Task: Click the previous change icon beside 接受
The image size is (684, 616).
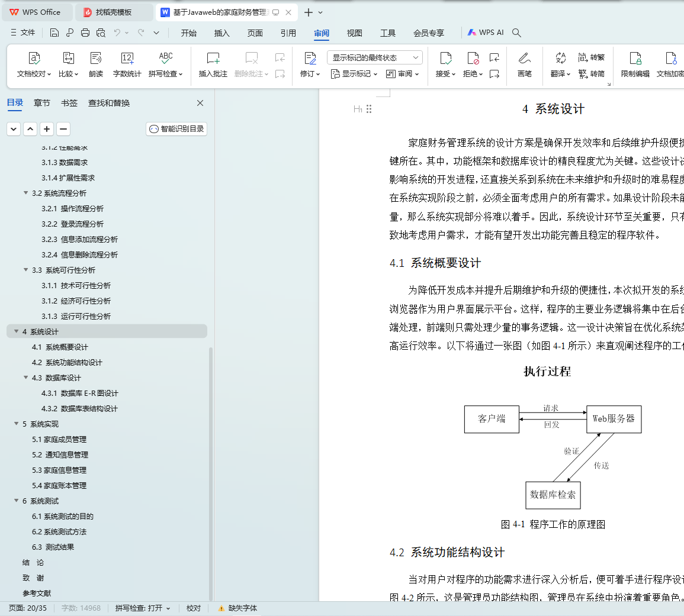Action: [x=494, y=57]
